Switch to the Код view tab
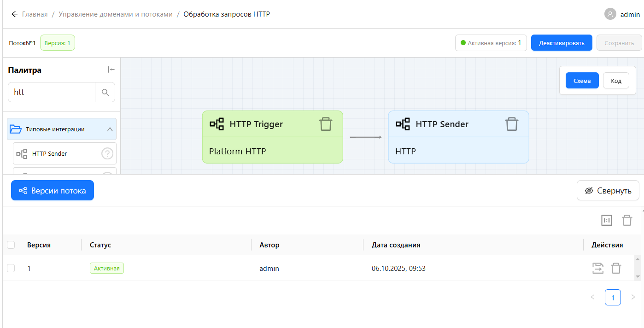 [x=616, y=81]
